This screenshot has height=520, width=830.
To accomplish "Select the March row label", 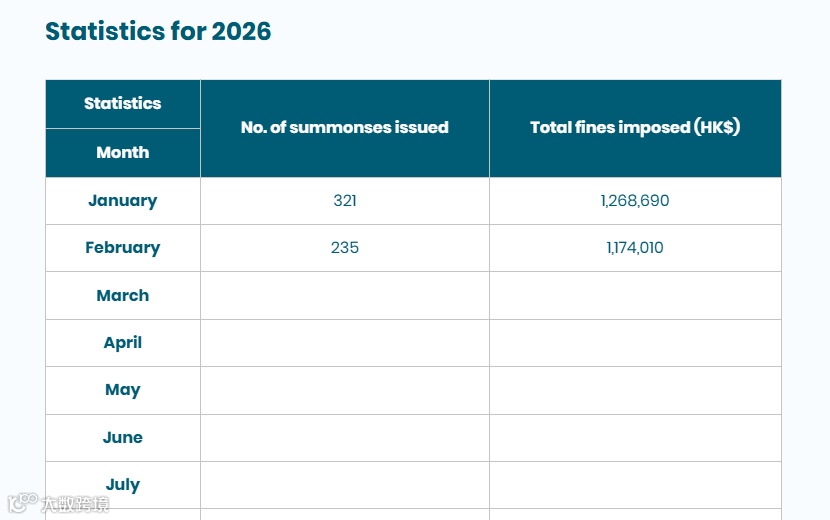I will (123, 296).
